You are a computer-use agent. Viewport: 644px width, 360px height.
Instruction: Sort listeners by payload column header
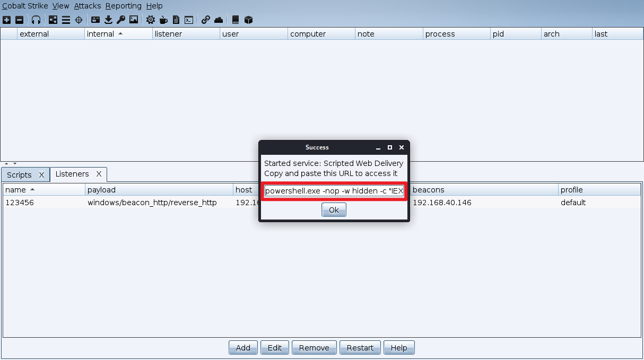coord(159,190)
